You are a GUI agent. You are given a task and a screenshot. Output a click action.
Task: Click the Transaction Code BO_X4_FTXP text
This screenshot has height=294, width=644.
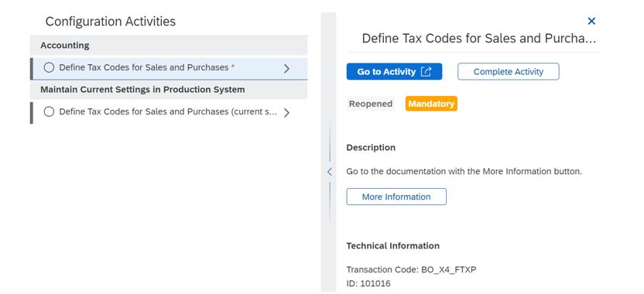tap(411, 270)
